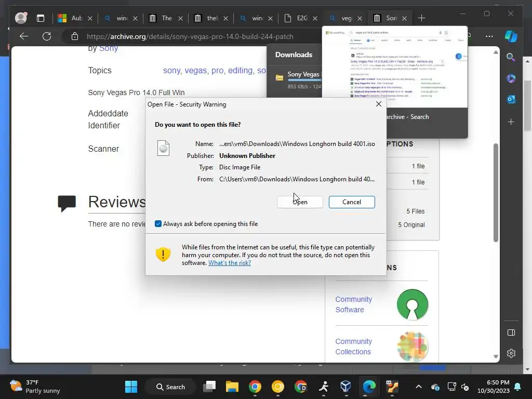Viewport: 532px width, 399px height.
Task: Open a new browser tab
Action: (x=421, y=18)
